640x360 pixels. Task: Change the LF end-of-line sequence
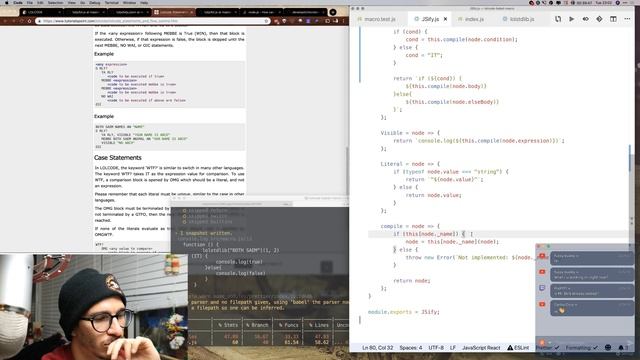pyautogui.click(x=453, y=348)
